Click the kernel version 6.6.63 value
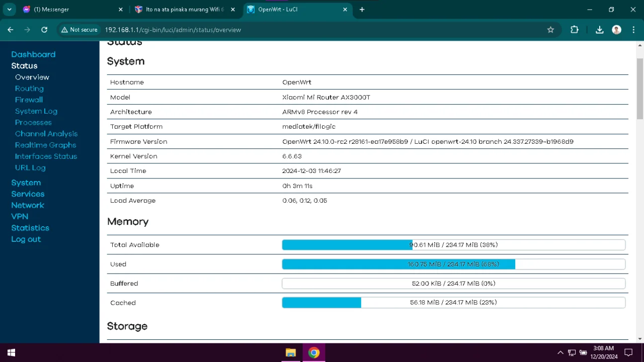This screenshot has height=362, width=644. [292, 156]
